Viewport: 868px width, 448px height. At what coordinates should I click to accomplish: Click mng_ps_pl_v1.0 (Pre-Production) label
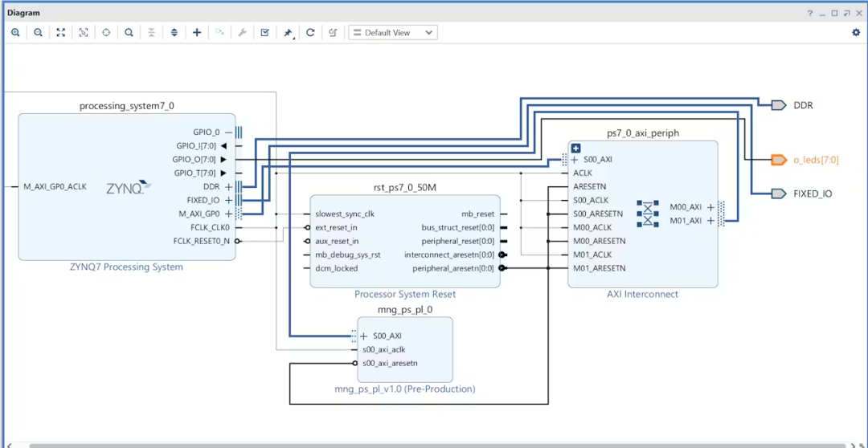tap(405, 389)
